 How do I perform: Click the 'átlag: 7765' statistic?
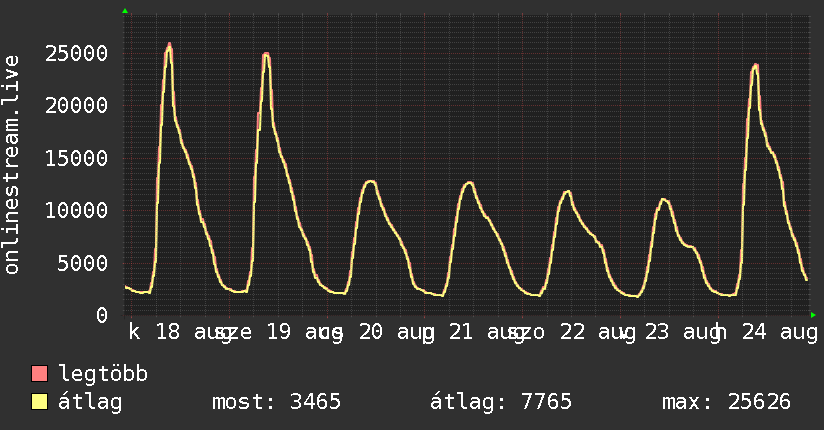tap(501, 402)
